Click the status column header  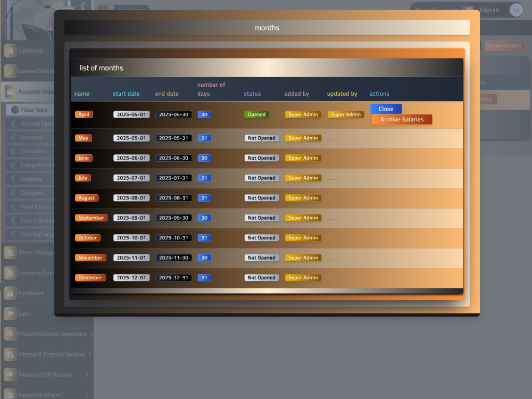click(252, 94)
